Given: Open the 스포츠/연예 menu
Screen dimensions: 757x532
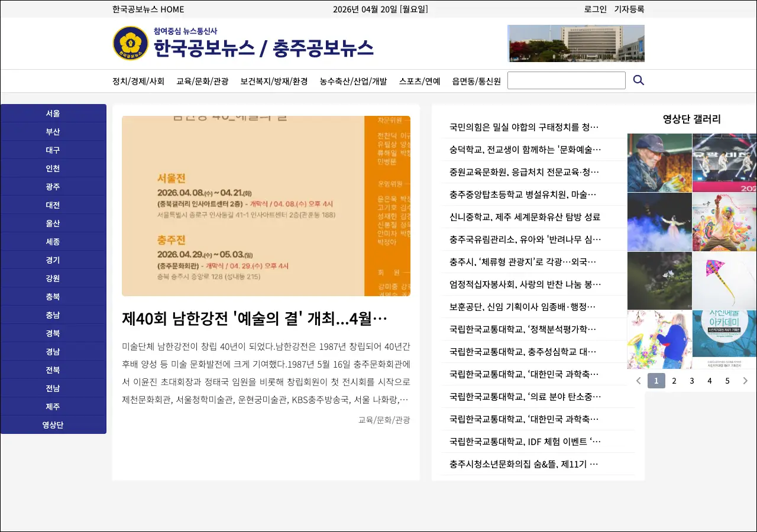Looking at the screenshot, I should click(419, 82).
